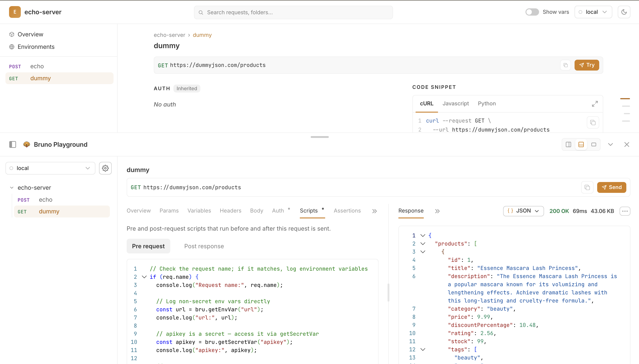The image size is (639, 364).
Task: Select POST echo in the playground tree
Action: (x=62, y=200)
